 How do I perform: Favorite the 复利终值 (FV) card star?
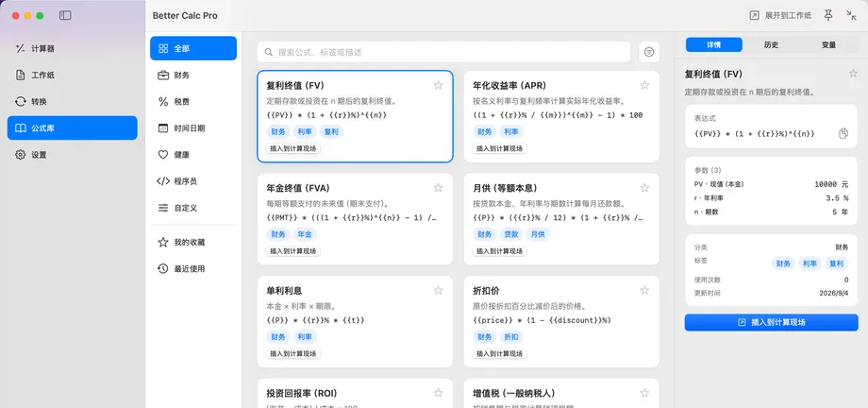click(439, 85)
